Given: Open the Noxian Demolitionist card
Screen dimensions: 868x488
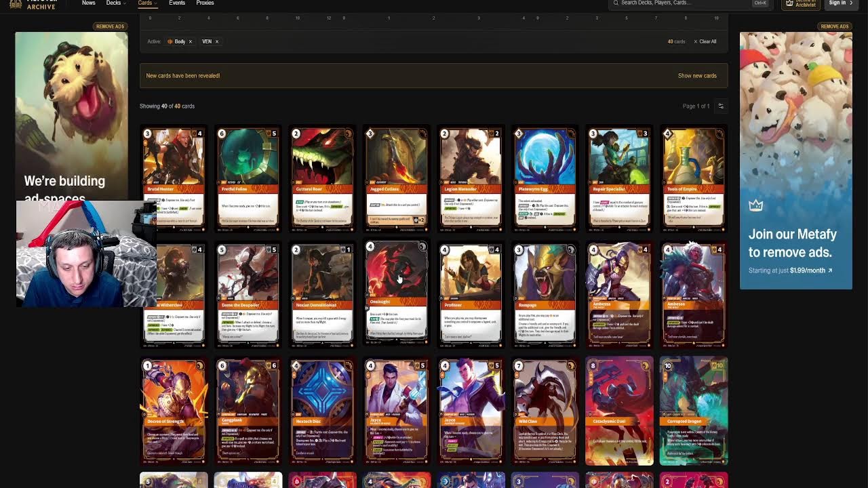Looking at the screenshot, I should (322, 296).
